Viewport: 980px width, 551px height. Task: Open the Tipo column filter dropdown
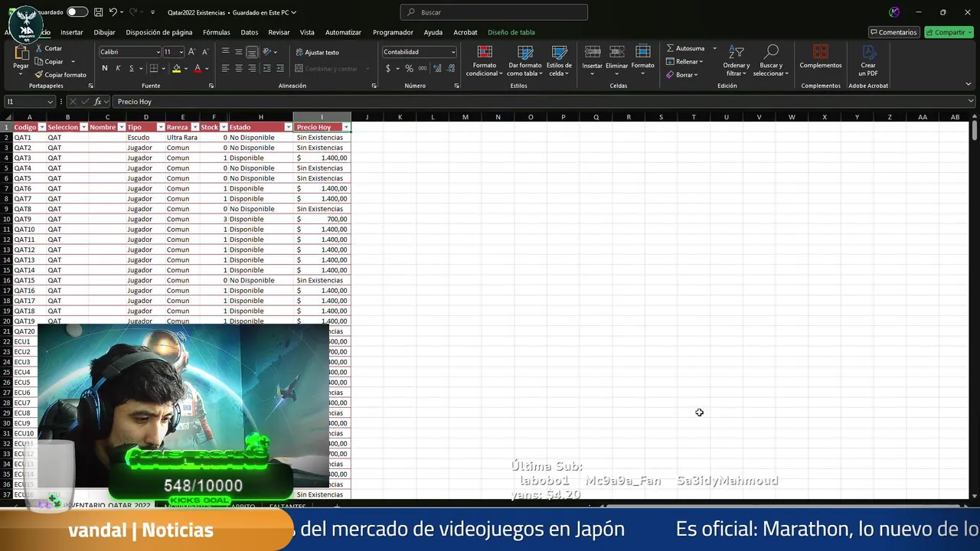coord(161,127)
